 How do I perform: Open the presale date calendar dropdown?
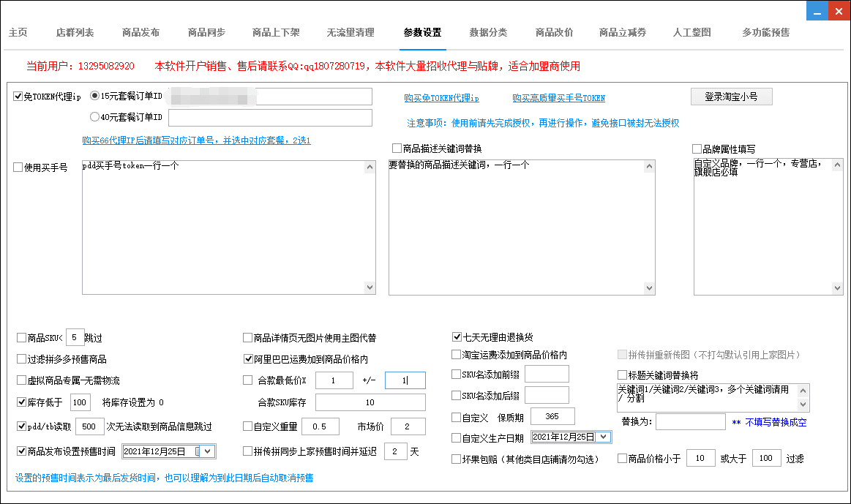(x=206, y=451)
